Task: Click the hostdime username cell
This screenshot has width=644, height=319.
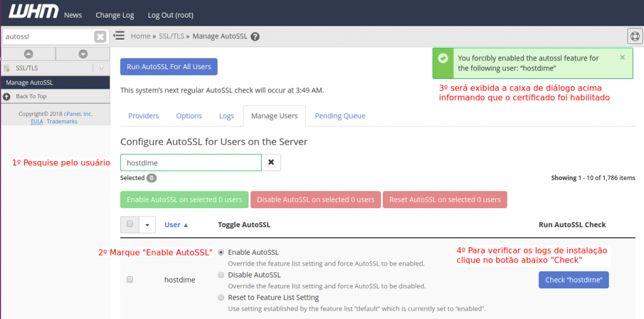Action: coord(180,280)
